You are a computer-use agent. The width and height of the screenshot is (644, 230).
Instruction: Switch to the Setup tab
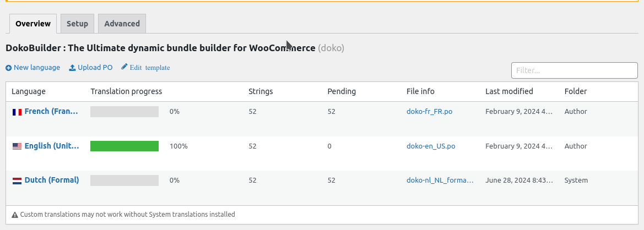tap(77, 24)
